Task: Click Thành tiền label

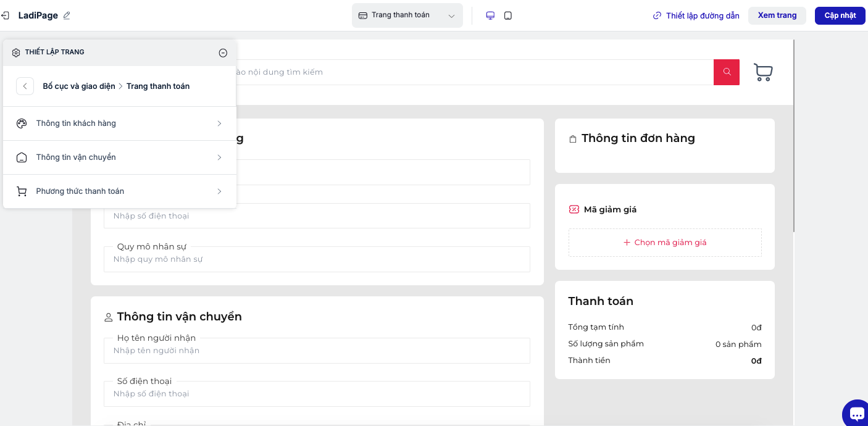Action: (590, 361)
